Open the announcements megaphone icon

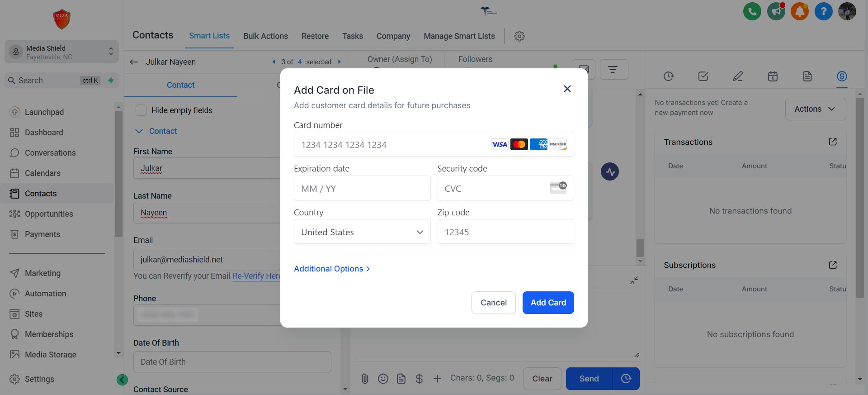[x=776, y=12]
